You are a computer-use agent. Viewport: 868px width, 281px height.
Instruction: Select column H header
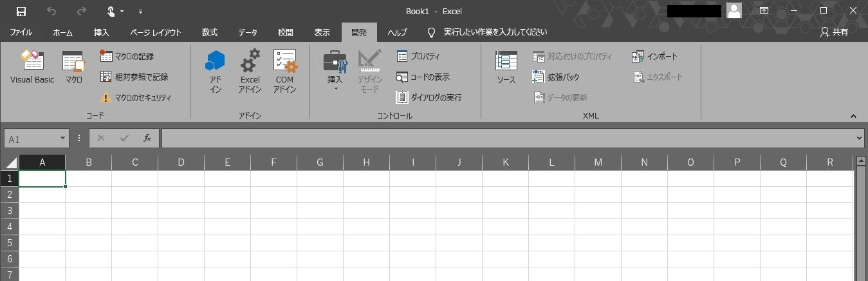366,162
